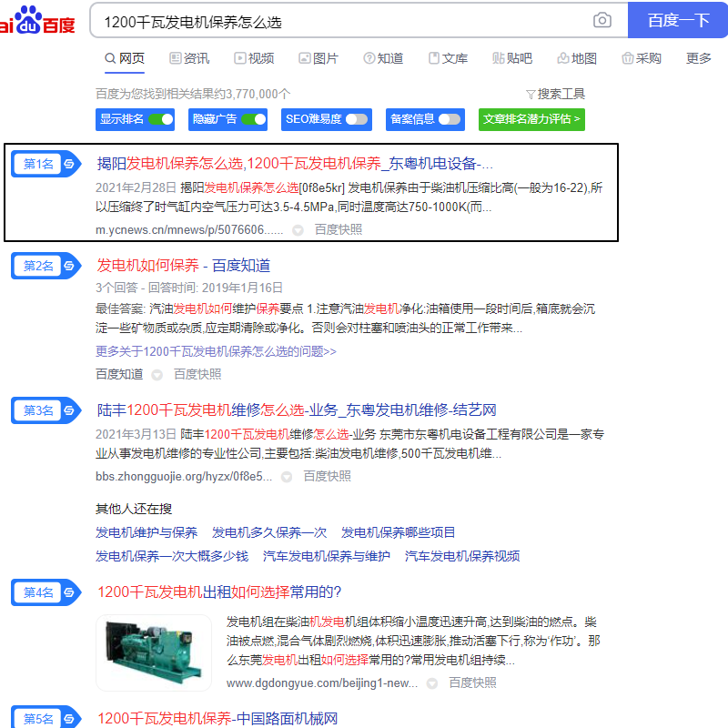Click the m.ycnews.cn URL link
Viewport: 728px width, 728px height.
point(189,230)
